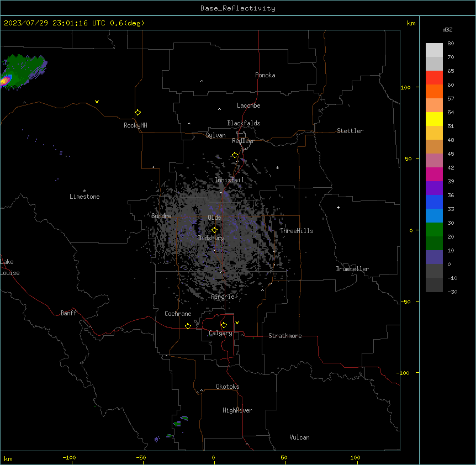
Task: Pick the yellow 54-51 dBZ legend swatch
Action: tap(434, 119)
